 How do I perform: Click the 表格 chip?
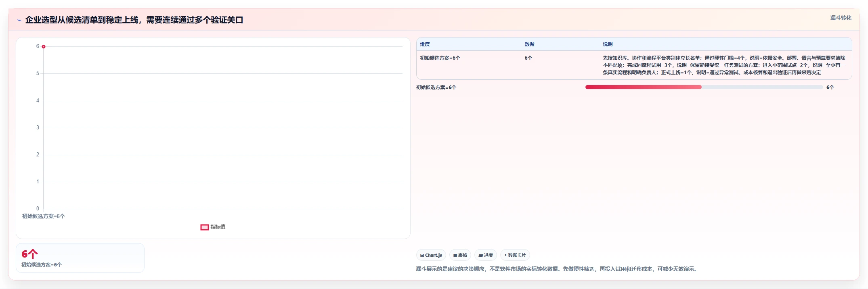tap(460, 255)
